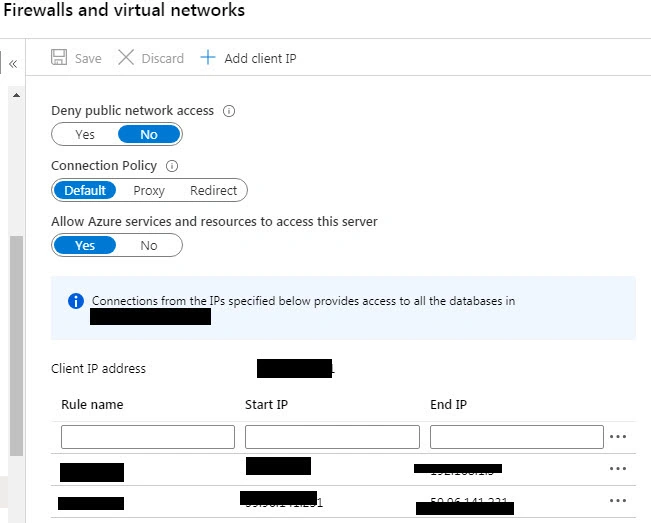The width and height of the screenshot is (651, 523).
Task: Open ellipsis menu for second firewall rule
Action: point(618,501)
